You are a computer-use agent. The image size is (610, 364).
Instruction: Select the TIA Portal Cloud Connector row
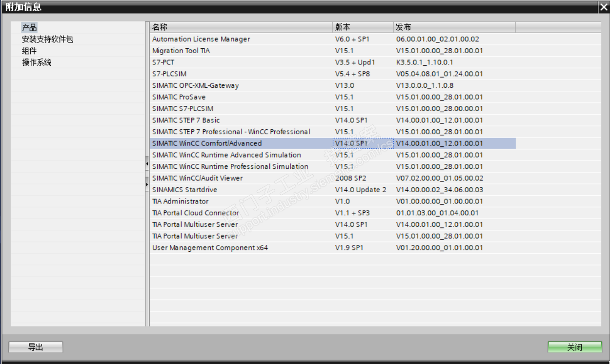pyautogui.click(x=333, y=213)
